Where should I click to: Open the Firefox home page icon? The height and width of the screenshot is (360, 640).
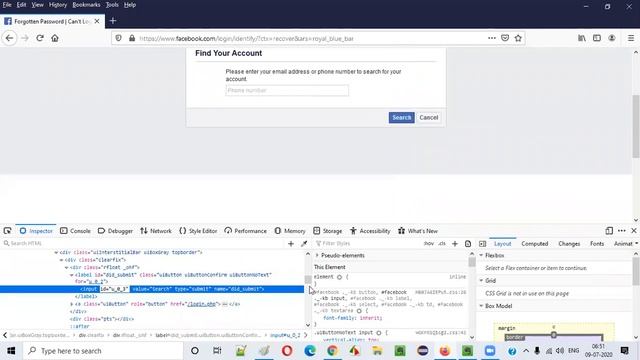pyautogui.click(x=55, y=38)
